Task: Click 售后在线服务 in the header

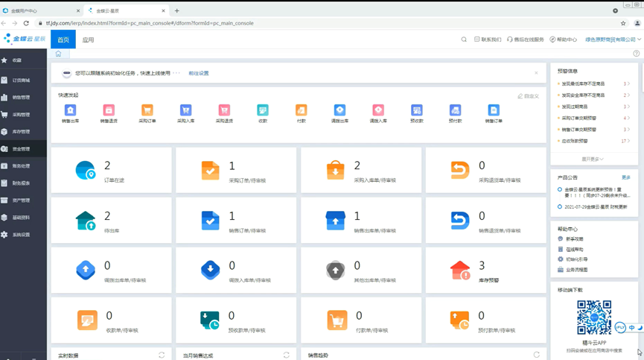Action: [x=526, y=40]
